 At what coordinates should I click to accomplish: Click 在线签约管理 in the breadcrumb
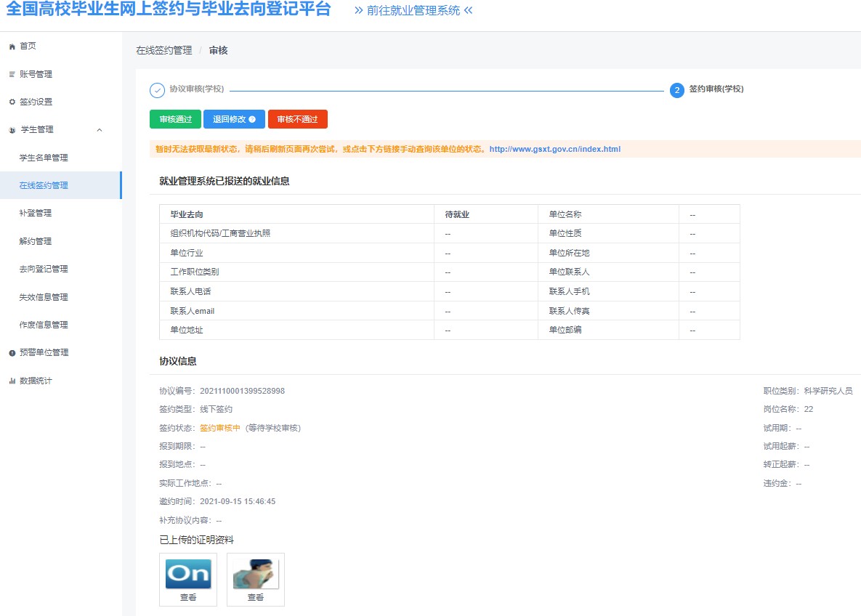[x=164, y=50]
